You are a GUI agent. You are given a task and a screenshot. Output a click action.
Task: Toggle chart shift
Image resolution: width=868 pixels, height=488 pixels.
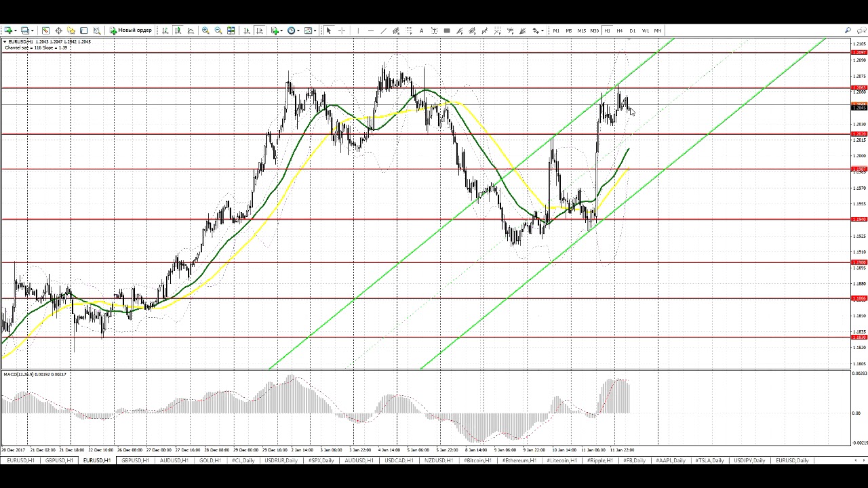260,30
